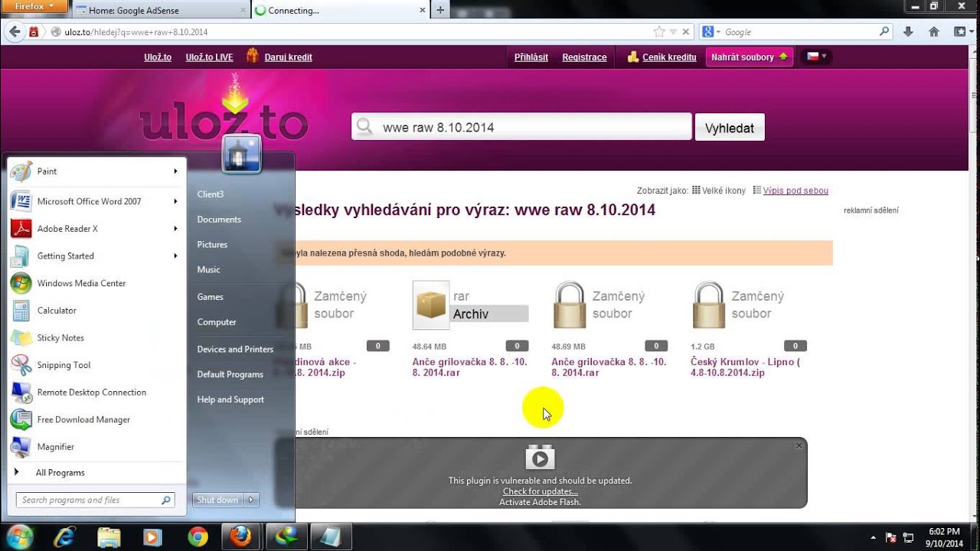Open Devices and Printers
Screen dimensions: 980x551
coord(235,349)
